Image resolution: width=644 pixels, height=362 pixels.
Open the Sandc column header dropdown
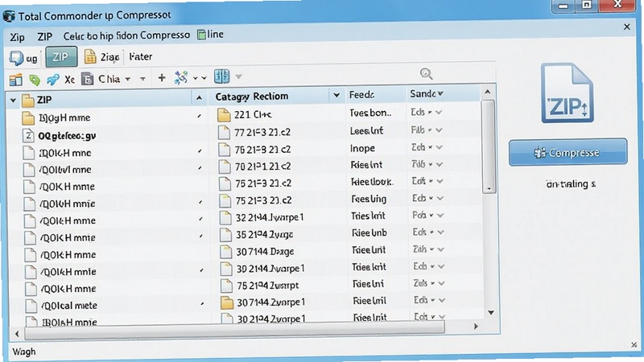click(440, 93)
